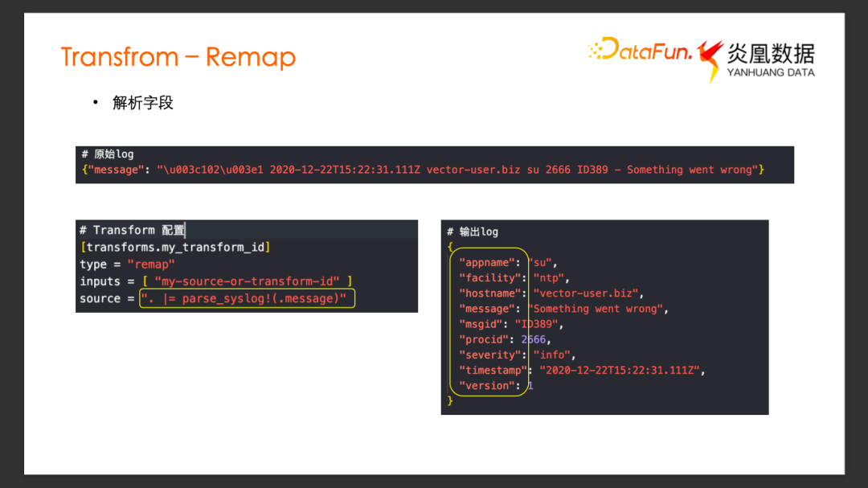Click the output "timestamp" line
This screenshot has width=868, height=488.
583,371
